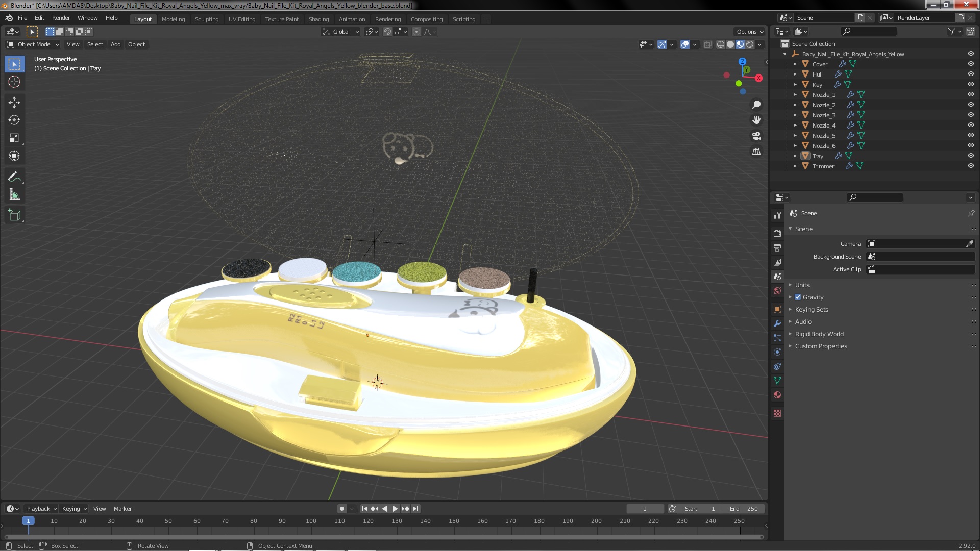Open the Options dropdown in viewport
The image size is (980, 551).
(x=750, y=32)
